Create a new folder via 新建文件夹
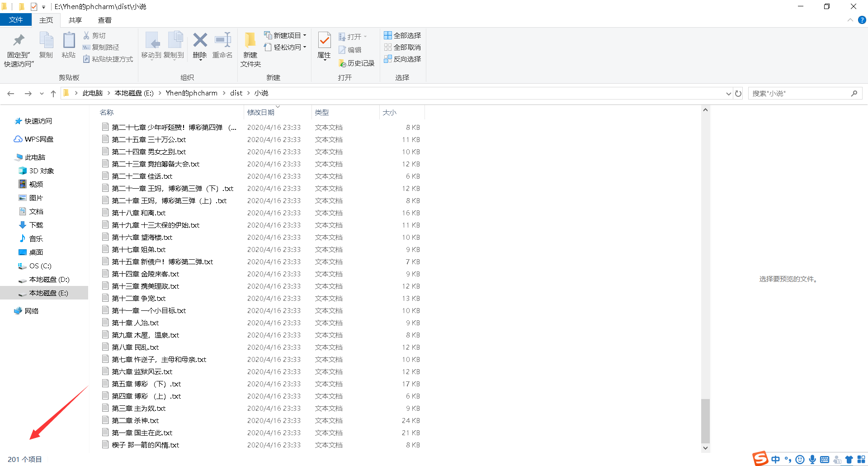The width and height of the screenshot is (868, 466). point(250,50)
